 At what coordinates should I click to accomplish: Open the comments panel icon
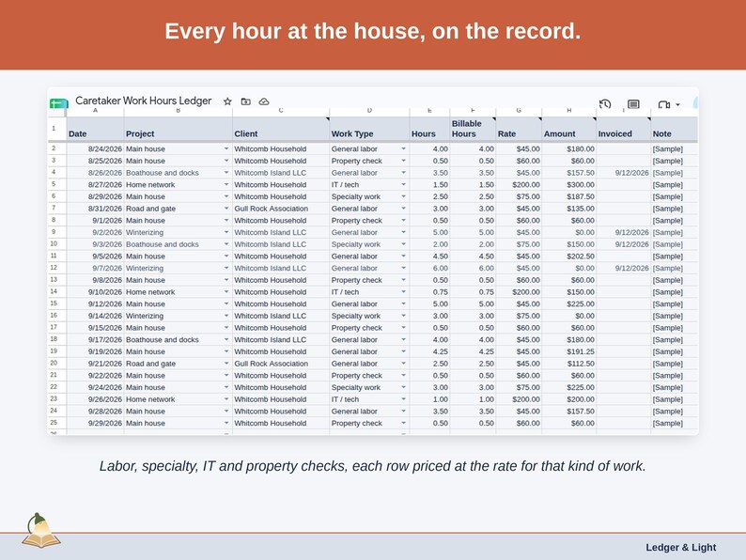tap(633, 103)
